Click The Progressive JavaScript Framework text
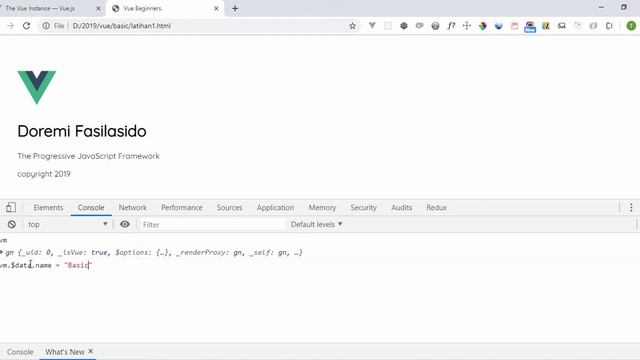The height and width of the screenshot is (360, 640). tap(88, 156)
